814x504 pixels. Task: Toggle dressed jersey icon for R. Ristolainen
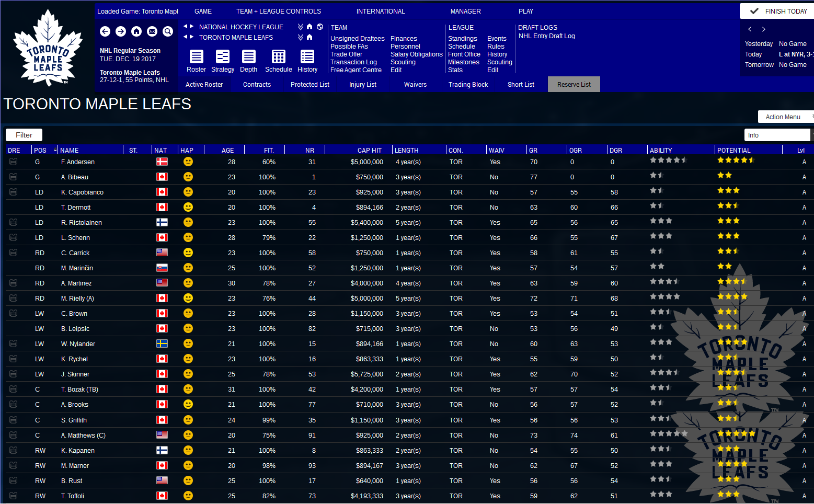(14, 222)
